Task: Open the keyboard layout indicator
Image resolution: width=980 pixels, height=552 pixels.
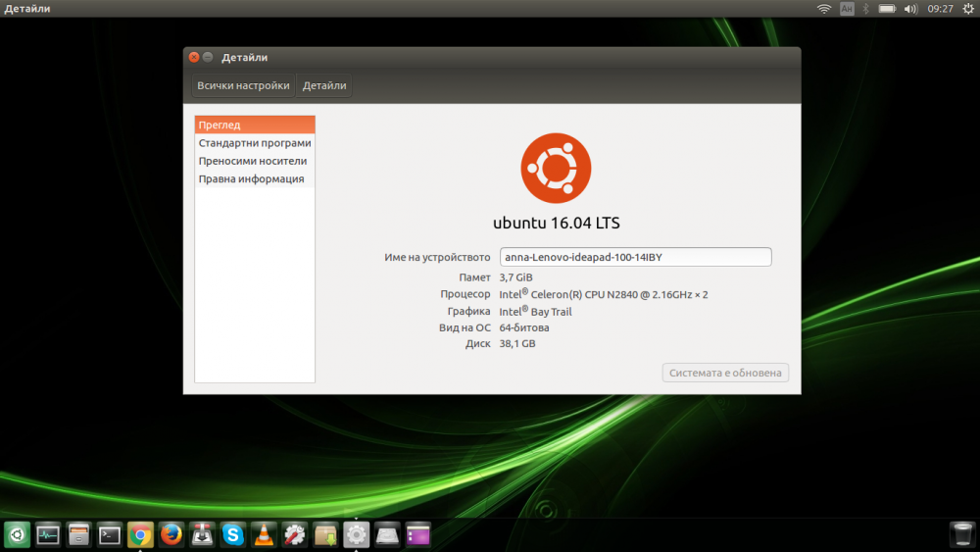Action: pos(847,9)
